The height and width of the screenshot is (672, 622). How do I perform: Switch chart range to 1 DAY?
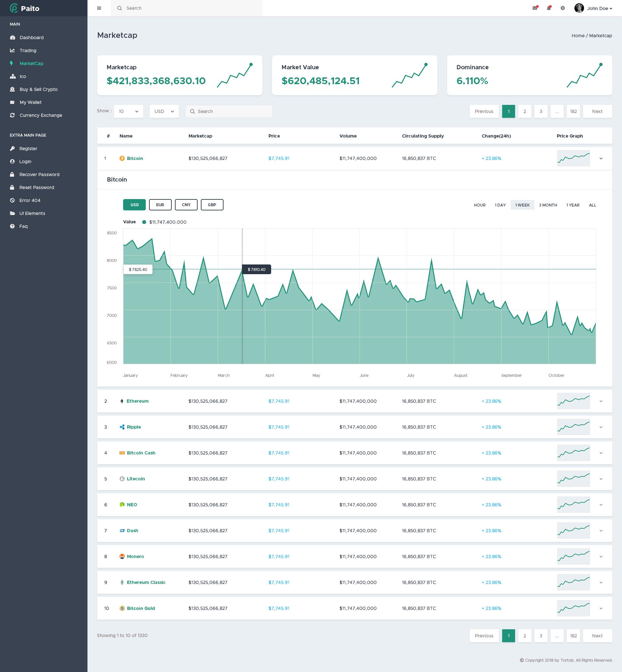(x=500, y=205)
